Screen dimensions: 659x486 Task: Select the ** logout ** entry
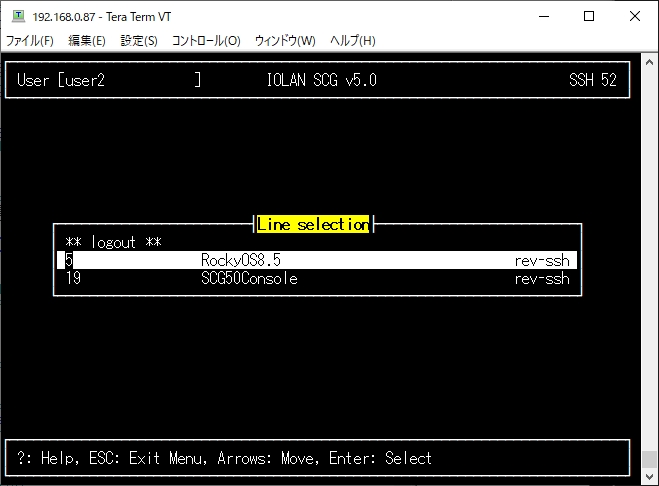pos(113,243)
